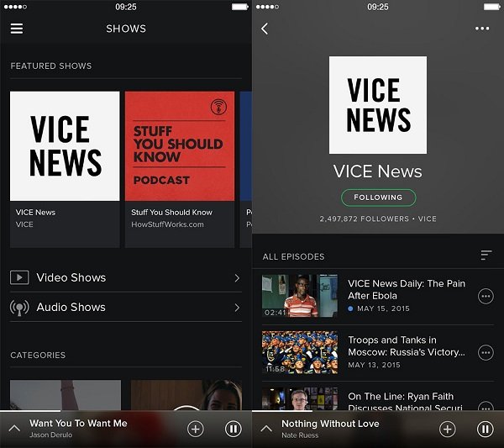504x448 pixels.
Task: Pause Nothing Without Love playback
Action: (x=486, y=429)
